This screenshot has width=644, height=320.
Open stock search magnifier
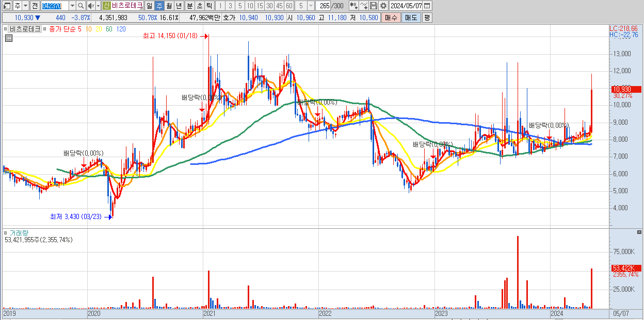coord(81,6)
